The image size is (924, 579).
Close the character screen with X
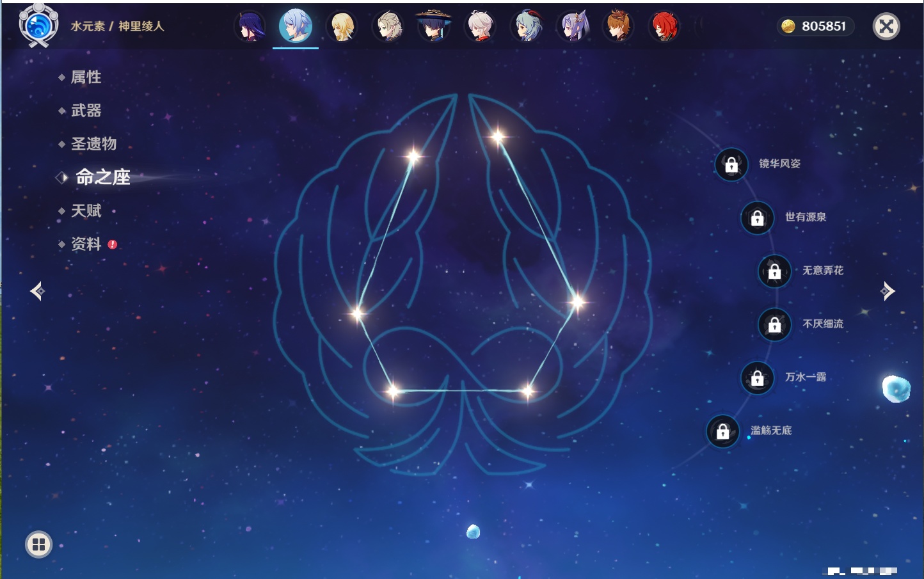click(886, 26)
